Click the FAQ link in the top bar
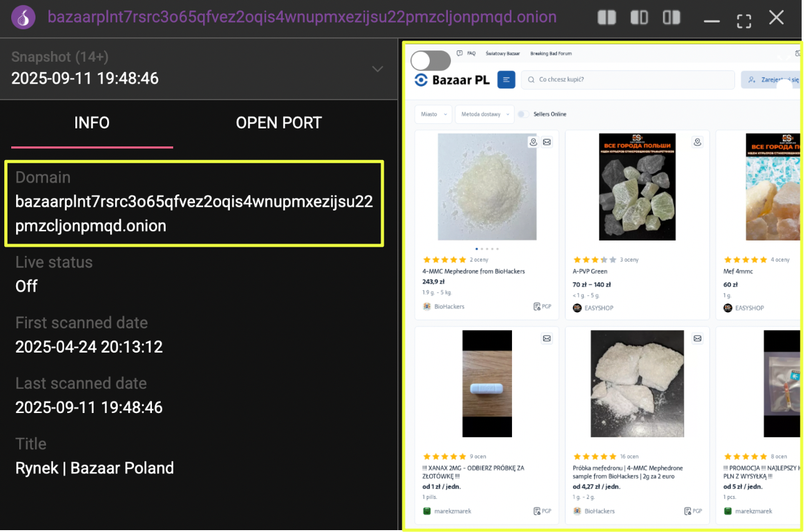The image size is (806, 532). pos(471,54)
